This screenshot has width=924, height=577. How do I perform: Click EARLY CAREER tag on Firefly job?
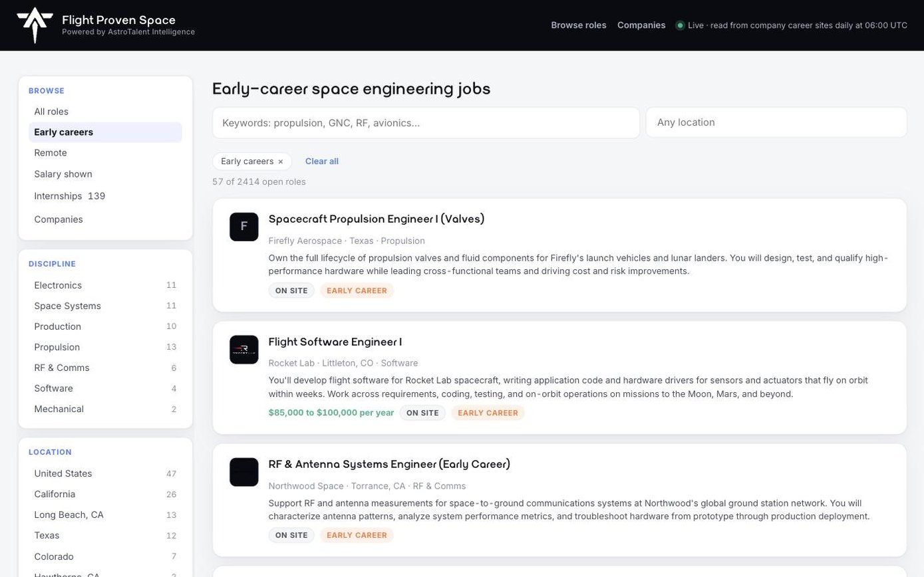click(x=357, y=290)
